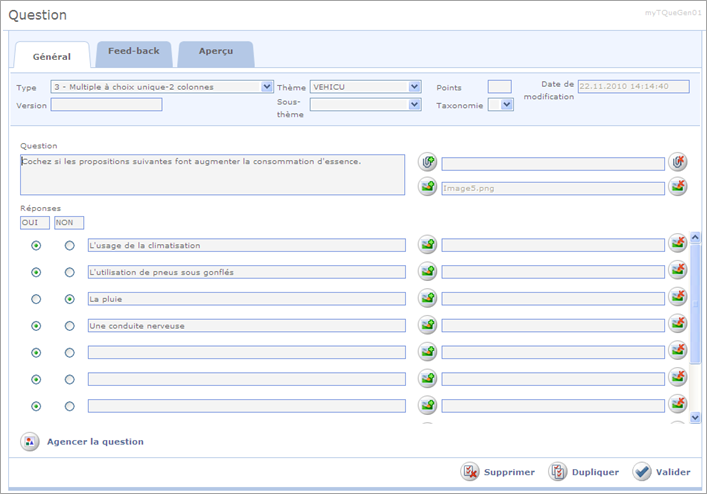Expand the Thème dropdown showing VEHICU
This screenshot has height=494, width=707.
415,87
